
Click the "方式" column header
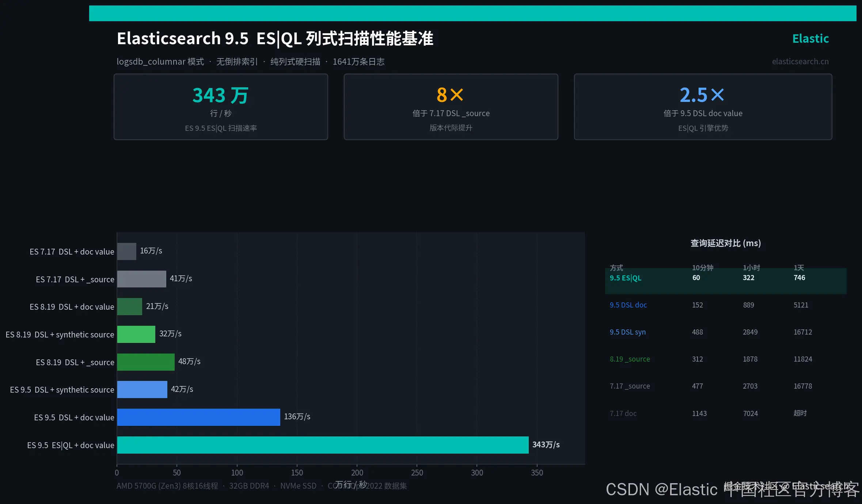616,268
